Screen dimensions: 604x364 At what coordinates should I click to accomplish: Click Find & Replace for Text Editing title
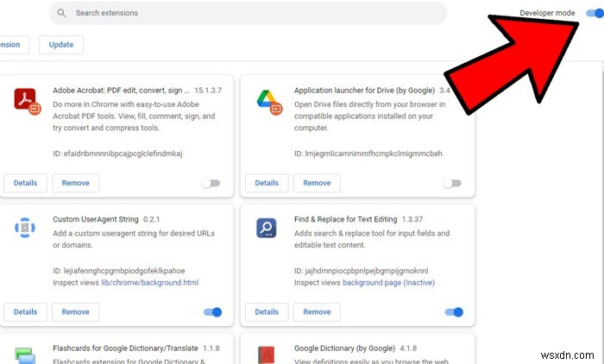pyautogui.click(x=345, y=220)
